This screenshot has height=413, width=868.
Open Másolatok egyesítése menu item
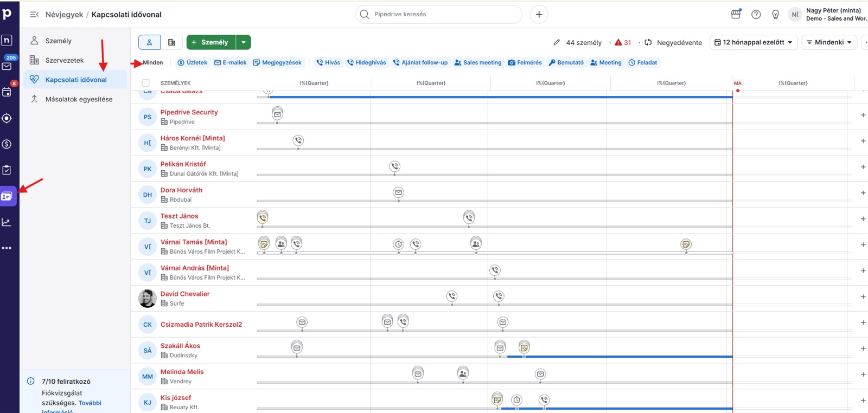pos(75,99)
